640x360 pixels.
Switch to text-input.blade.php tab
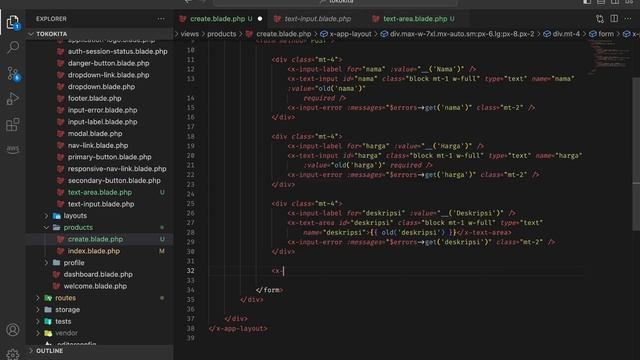point(318,19)
